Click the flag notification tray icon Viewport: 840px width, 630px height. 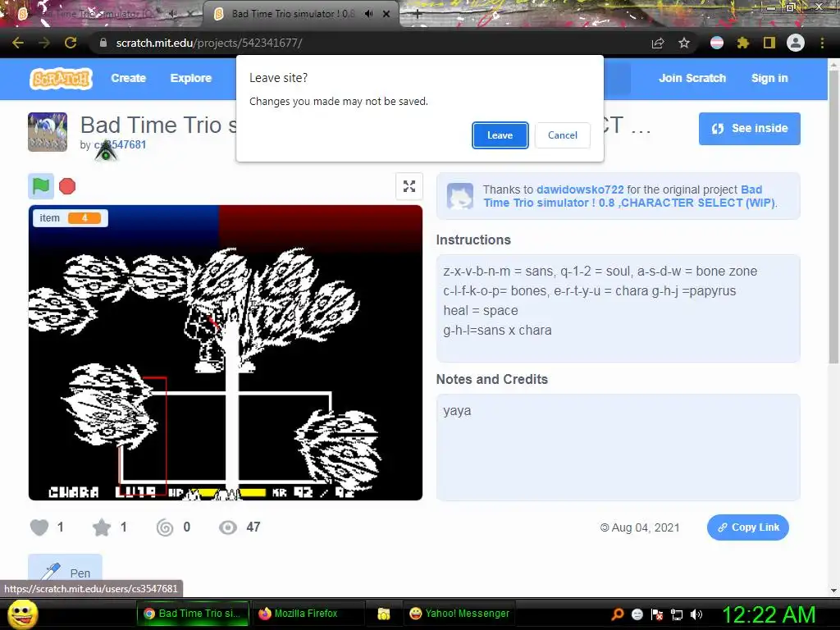(657, 614)
